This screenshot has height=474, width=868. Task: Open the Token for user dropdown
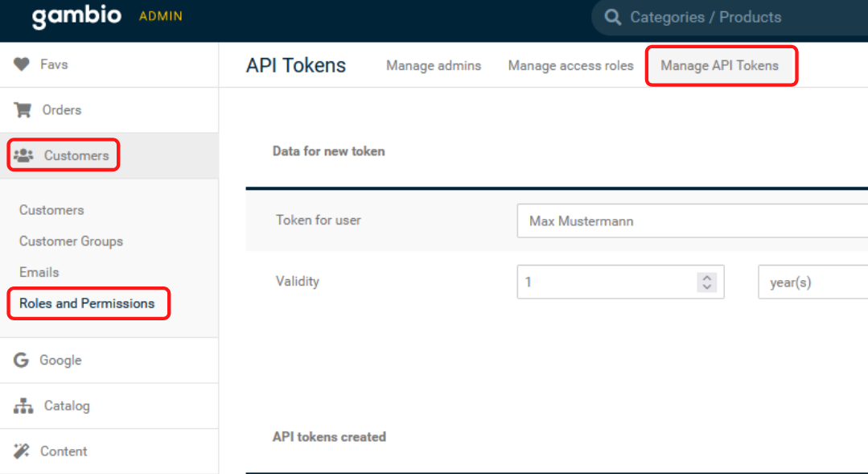tap(693, 221)
